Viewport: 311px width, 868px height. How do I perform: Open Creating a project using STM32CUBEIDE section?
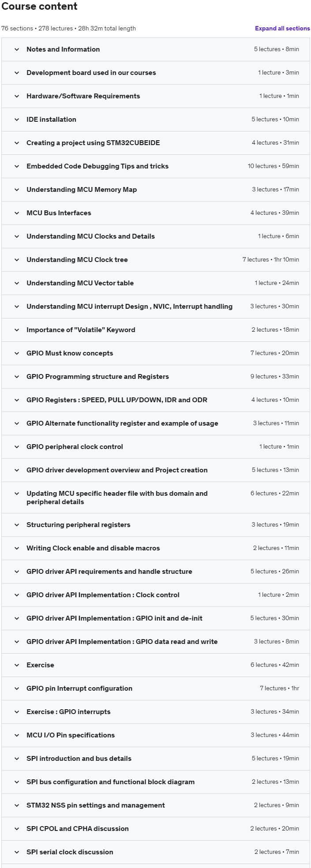155,143
